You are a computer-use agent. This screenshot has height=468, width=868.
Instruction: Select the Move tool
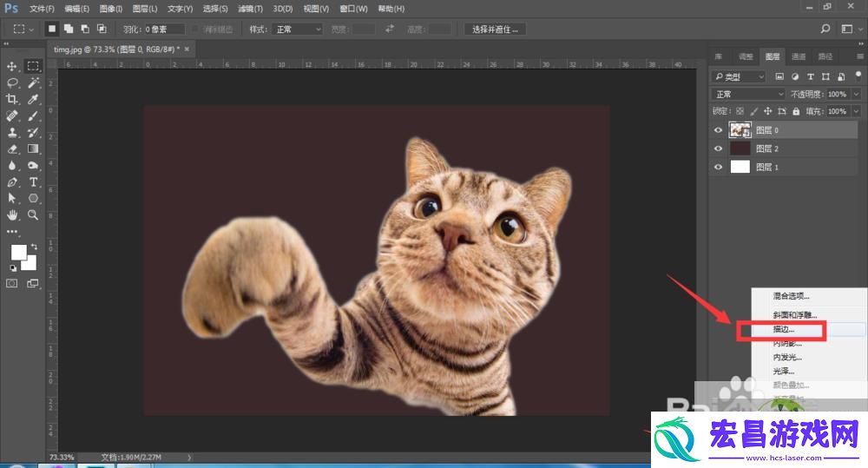[x=11, y=67]
